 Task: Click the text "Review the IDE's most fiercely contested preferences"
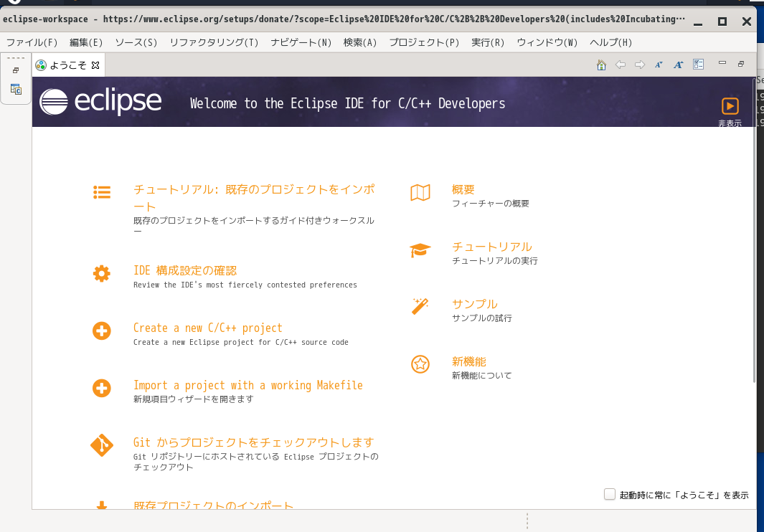click(245, 285)
